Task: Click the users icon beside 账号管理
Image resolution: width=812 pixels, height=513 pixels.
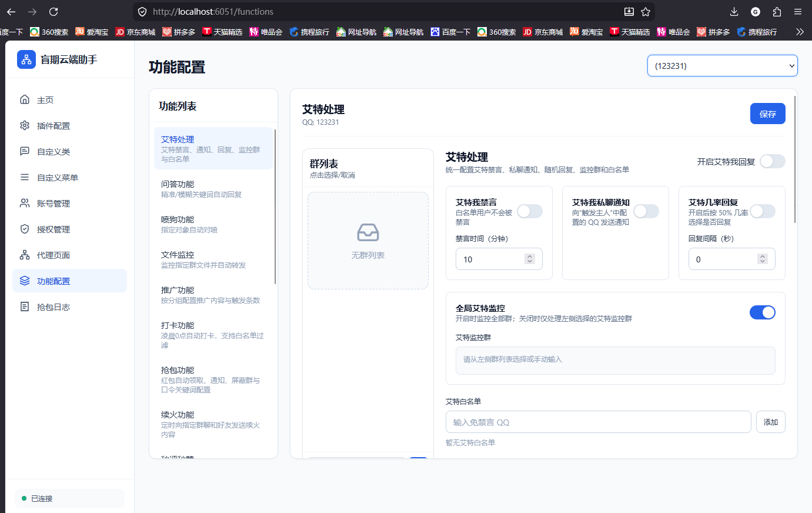Action: tap(25, 203)
